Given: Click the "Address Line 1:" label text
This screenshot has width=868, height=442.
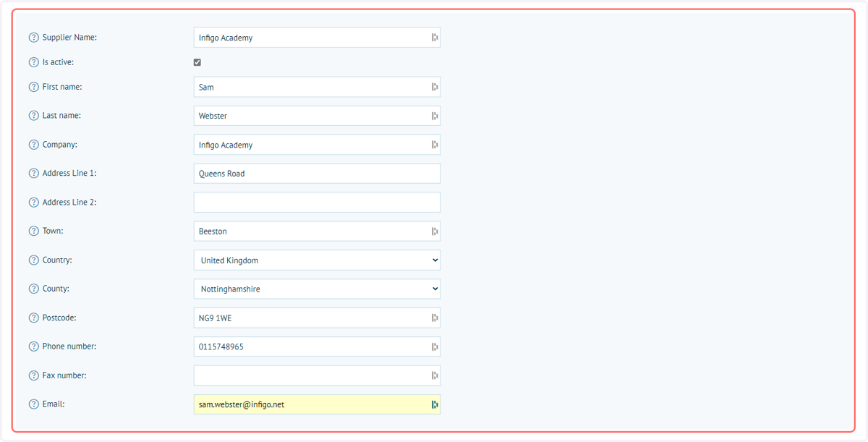Looking at the screenshot, I should (69, 174).
